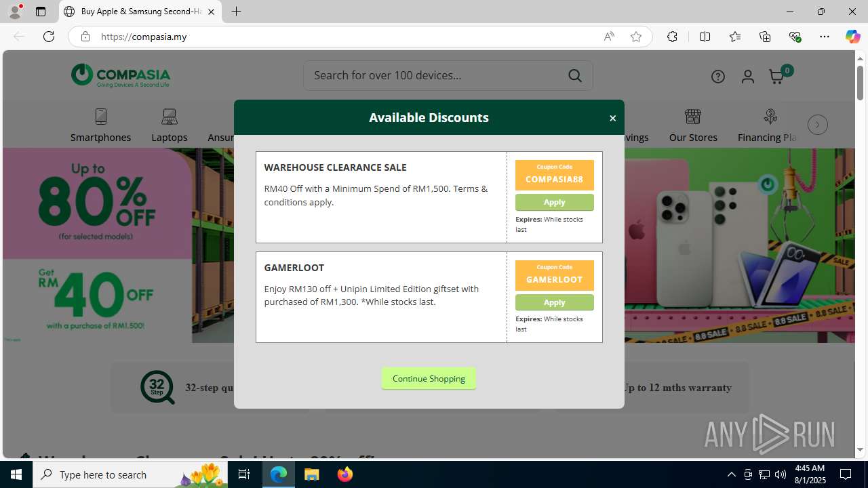868x488 pixels.
Task: Click Continue Shopping button
Action: click(x=429, y=378)
